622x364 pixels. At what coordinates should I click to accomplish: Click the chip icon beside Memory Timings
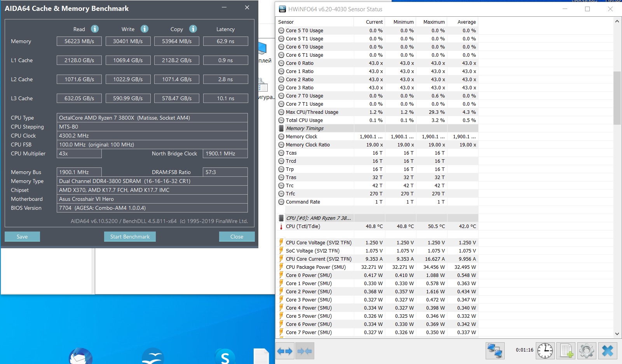pyautogui.click(x=281, y=128)
